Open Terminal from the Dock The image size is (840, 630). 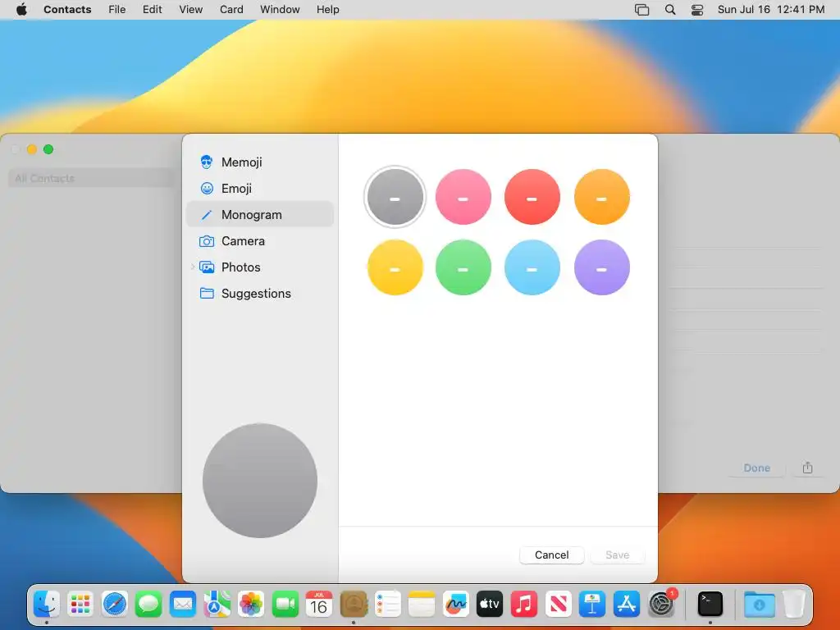pyautogui.click(x=710, y=605)
